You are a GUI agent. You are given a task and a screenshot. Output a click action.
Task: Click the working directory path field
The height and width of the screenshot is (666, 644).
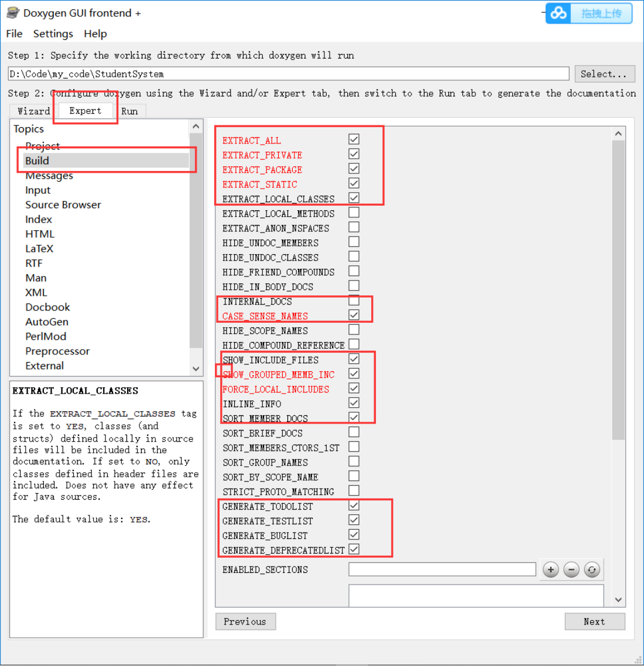288,74
